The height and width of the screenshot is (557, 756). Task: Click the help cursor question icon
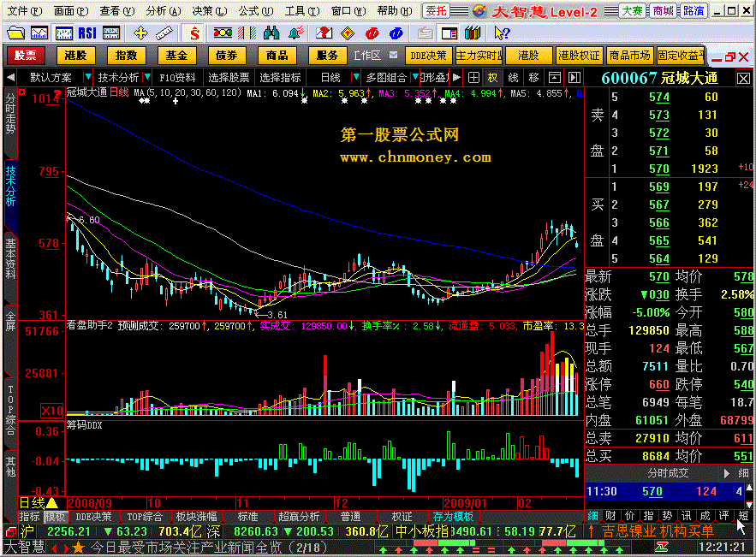tap(502, 33)
